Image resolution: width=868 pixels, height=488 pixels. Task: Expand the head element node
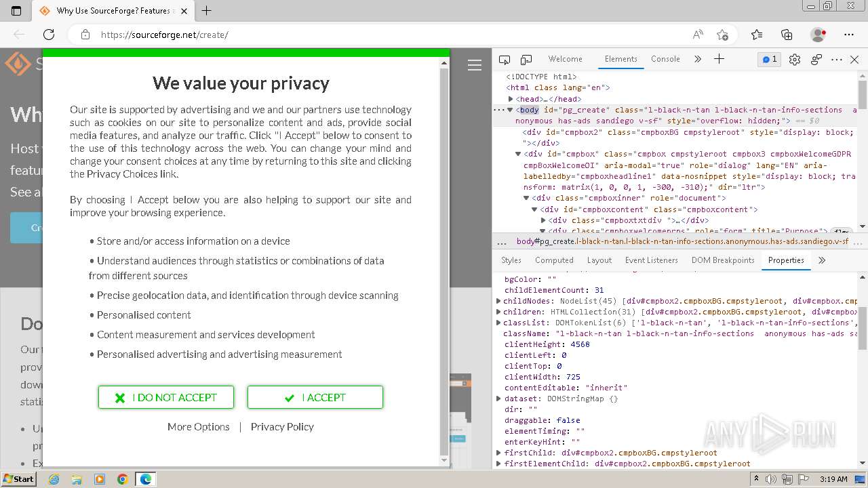coord(511,99)
